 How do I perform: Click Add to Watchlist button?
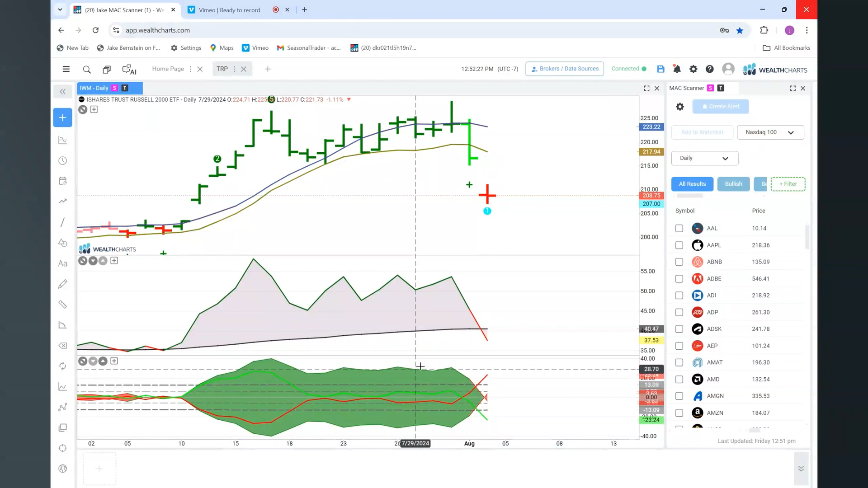coord(702,132)
